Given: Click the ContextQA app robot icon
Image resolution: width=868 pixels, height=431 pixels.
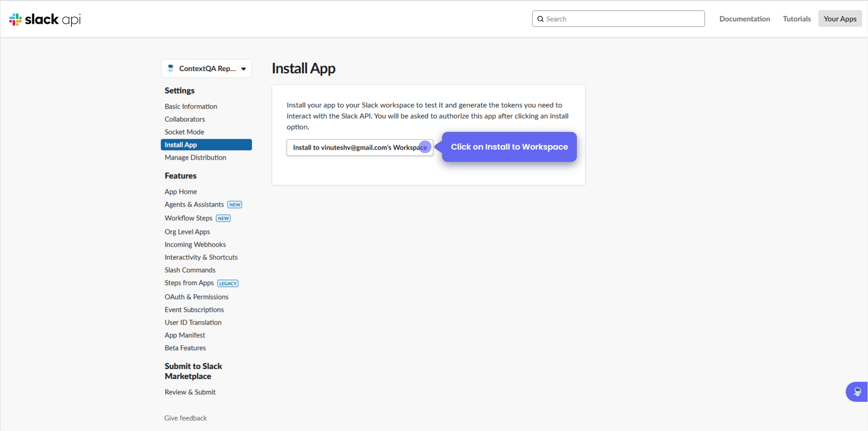Looking at the screenshot, I should coord(171,68).
